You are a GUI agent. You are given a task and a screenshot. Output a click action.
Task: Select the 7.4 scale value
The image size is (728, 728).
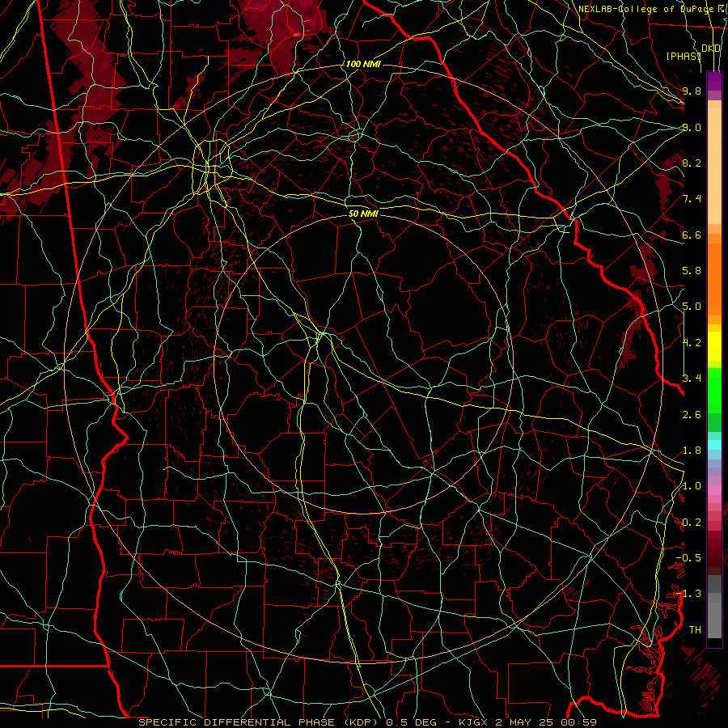[x=692, y=199]
